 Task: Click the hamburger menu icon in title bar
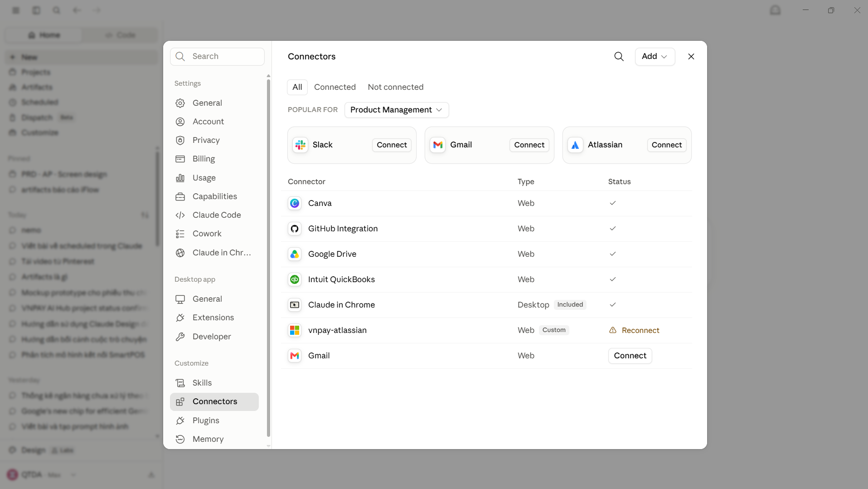[x=16, y=10]
